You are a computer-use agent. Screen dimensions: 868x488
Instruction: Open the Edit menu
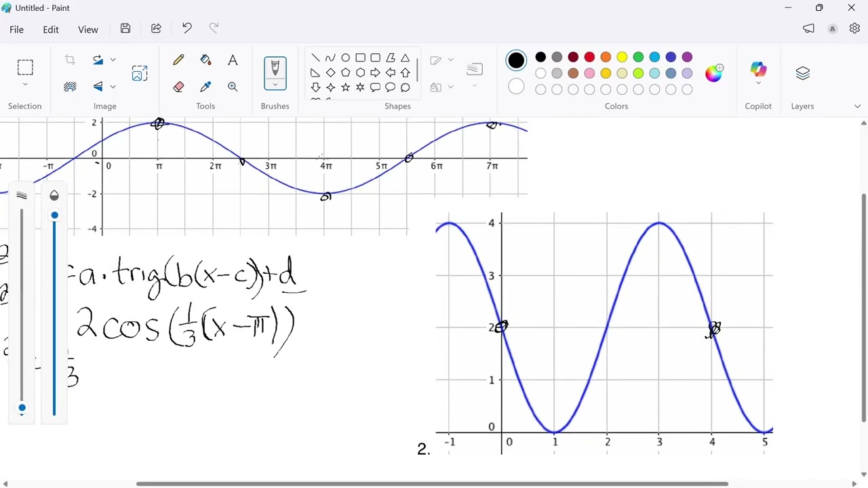51,30
